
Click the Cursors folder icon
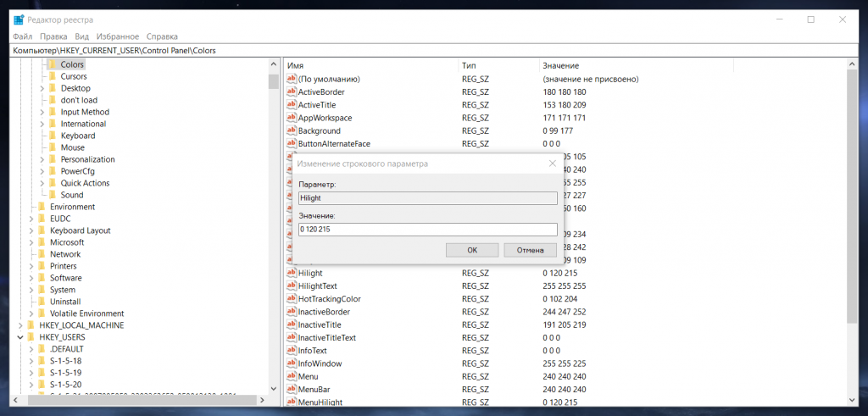coord(53,76)
